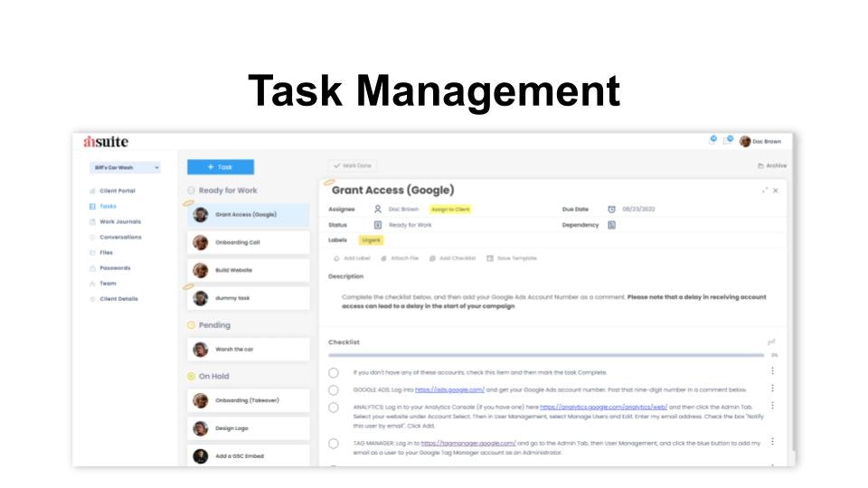This screenshot has height=488, width=868.
Task: Check the 'don't have any of these accounts' item
Action: 334,373
